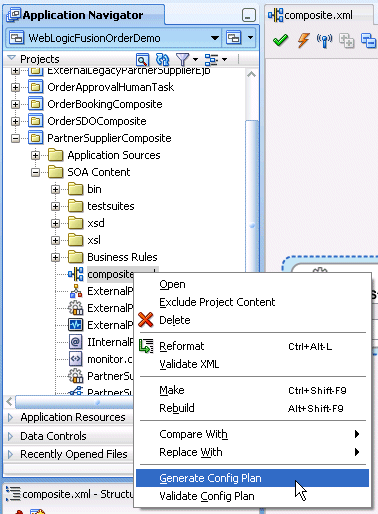Open the WebLogicFusionOrderDemo application dropdown
The image size is (378, 514).
click(215, 38)
